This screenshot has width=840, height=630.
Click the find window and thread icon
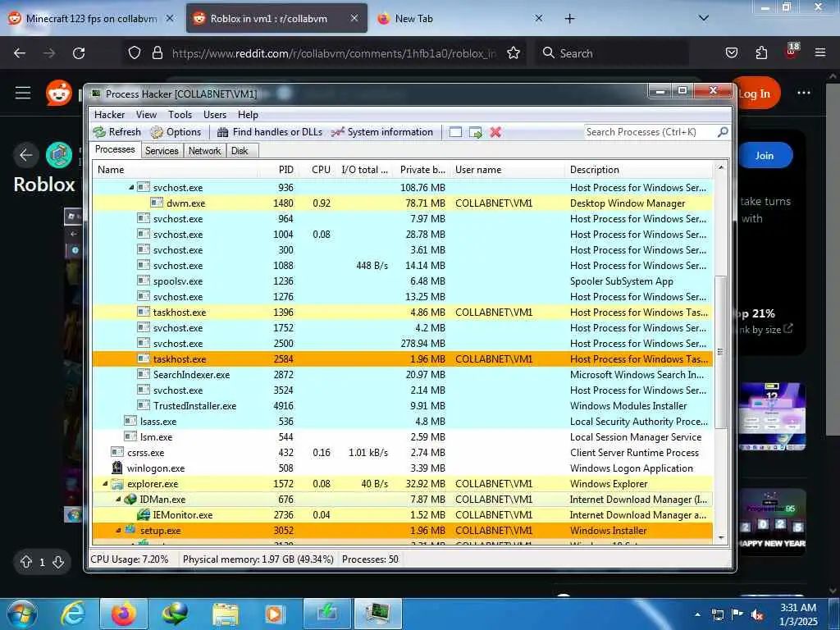point(476,132)
